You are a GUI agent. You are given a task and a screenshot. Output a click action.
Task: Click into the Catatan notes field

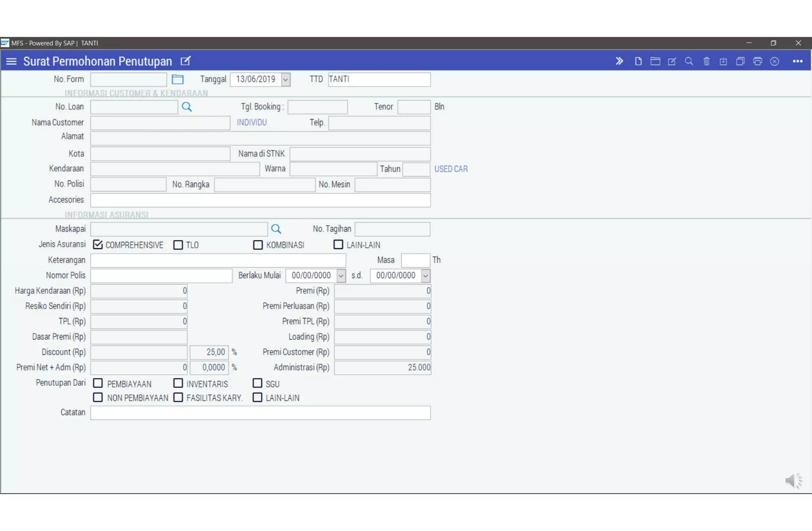point(260,413)
